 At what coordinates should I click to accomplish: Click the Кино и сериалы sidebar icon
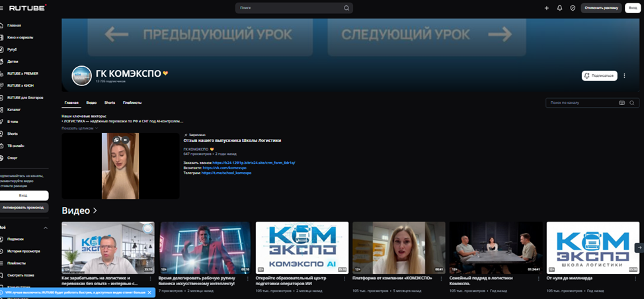(1, 37)
